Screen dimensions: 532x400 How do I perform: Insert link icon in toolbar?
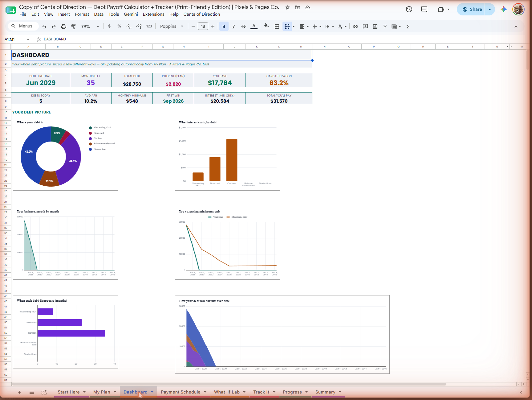(x=355, y=27)
